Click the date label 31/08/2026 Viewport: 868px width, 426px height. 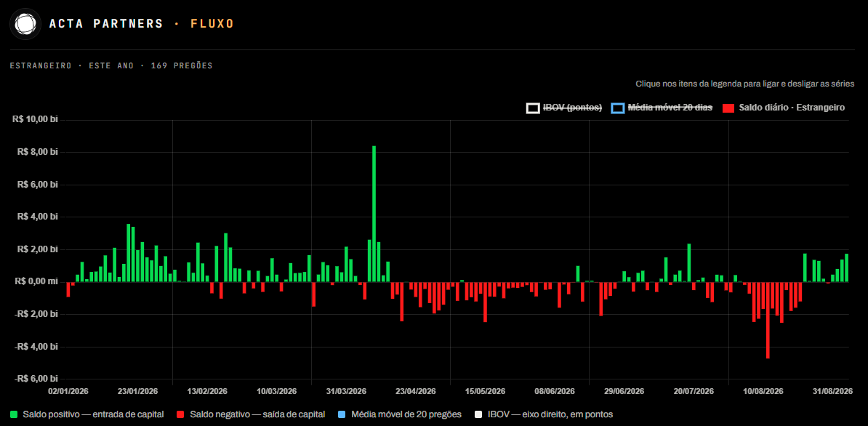(x=832, y=391)
